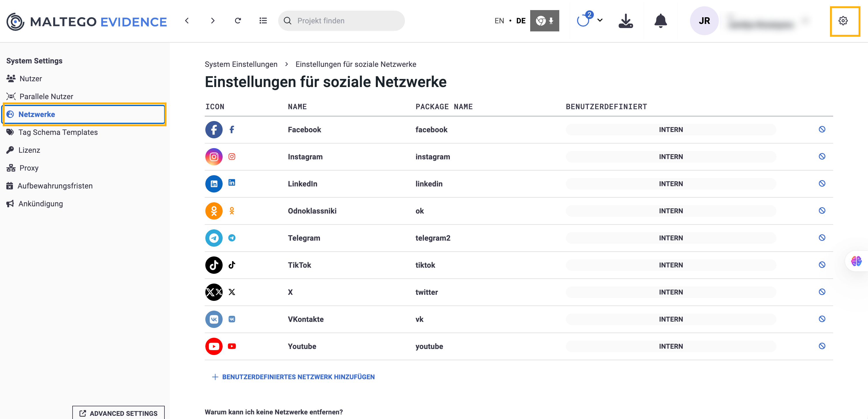The height and width of the screenshot is (419, 868).
Task: Open the brain assistant widget
Action: 856,261
